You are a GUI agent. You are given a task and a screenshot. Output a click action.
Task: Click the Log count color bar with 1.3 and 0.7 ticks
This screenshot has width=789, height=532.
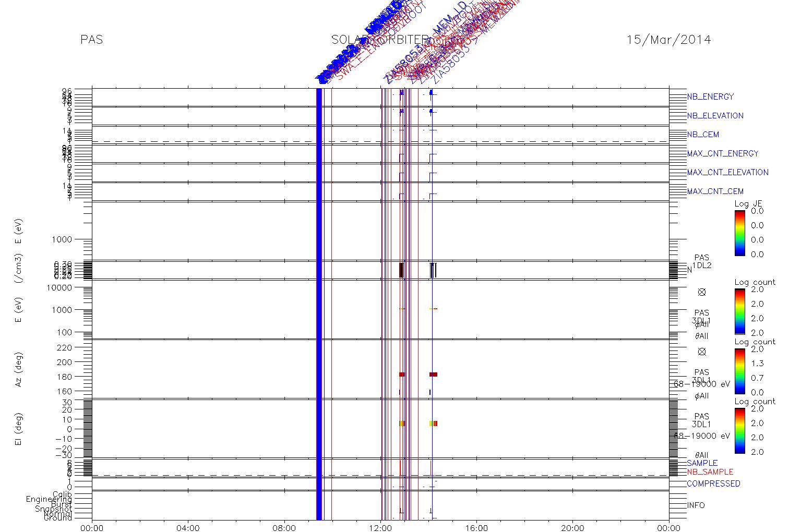pyautogui.click(x=740, y=371)
